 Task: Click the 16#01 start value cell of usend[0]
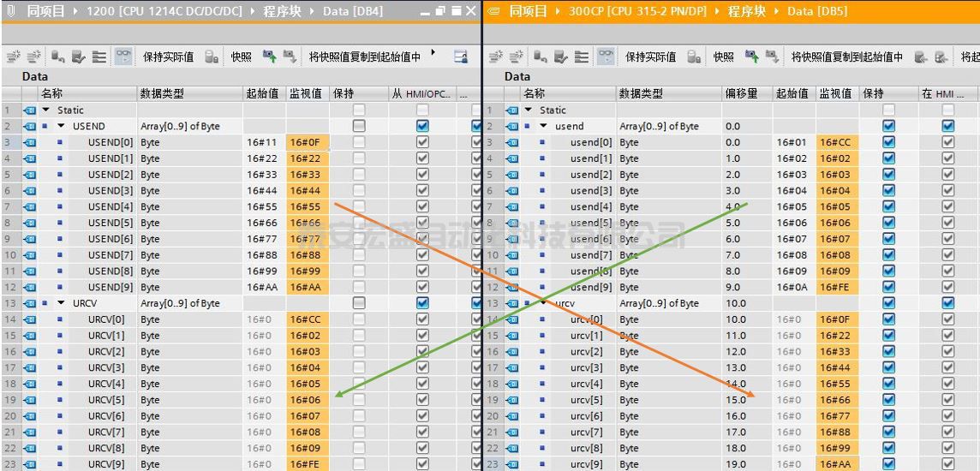tap(792, 142)
